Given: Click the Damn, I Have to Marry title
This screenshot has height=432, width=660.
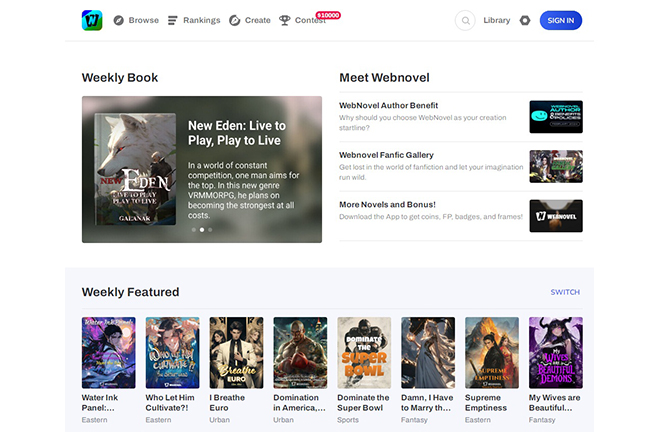Looking at the screenshot, I should 427,403.
